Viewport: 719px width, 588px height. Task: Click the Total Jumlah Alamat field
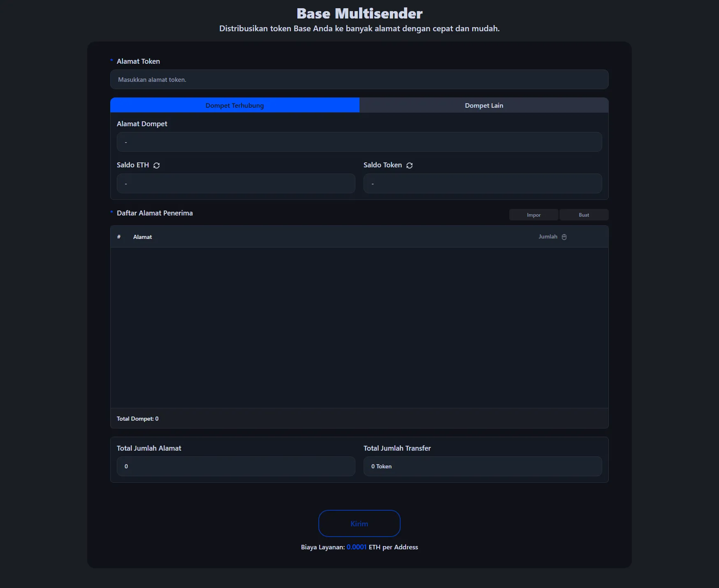(x=236, y=466)
